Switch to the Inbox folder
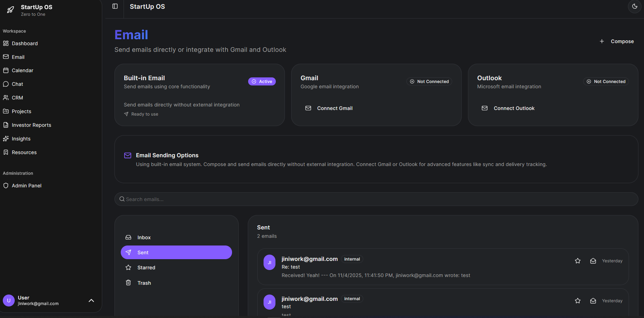Viewport: 644px width, 318px height. [143, 237]
